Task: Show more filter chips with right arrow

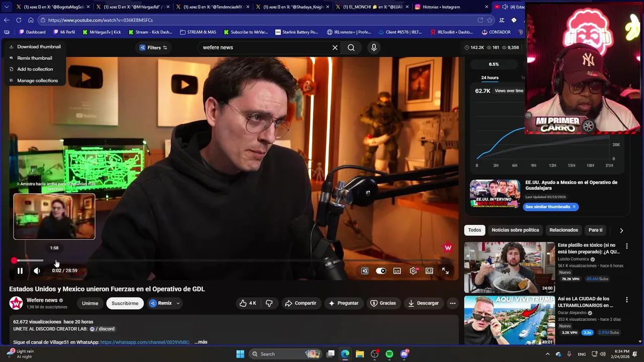Action: pyautogui.click(x=621, y=230)
